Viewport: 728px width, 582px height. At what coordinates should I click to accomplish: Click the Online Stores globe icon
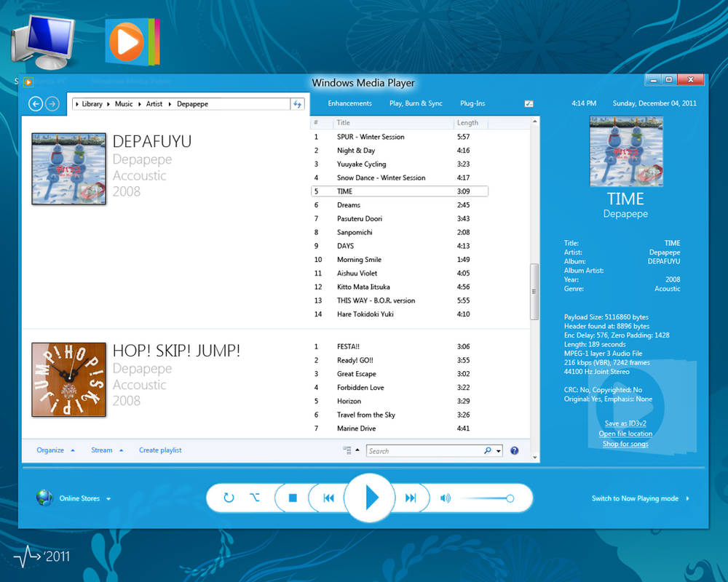pyautogui.click(x=44, y=498)
